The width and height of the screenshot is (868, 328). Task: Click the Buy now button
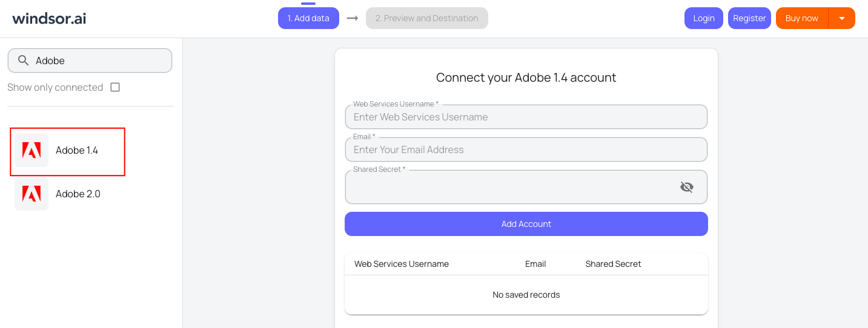(x=801, y=18)
